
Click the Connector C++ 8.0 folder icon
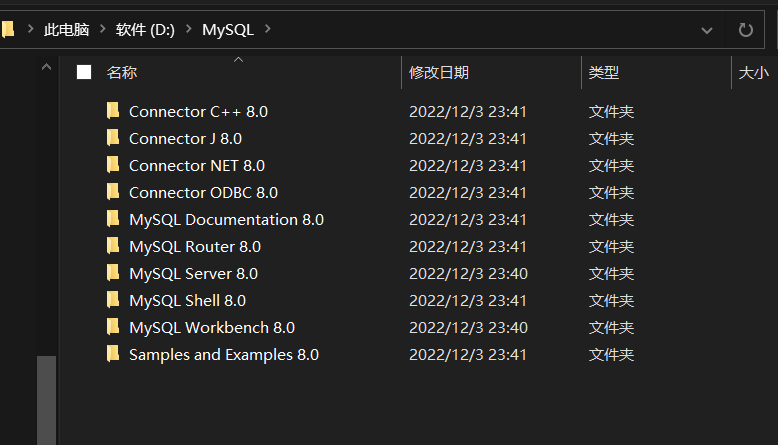pyautogui.click(x=113, y=111)
